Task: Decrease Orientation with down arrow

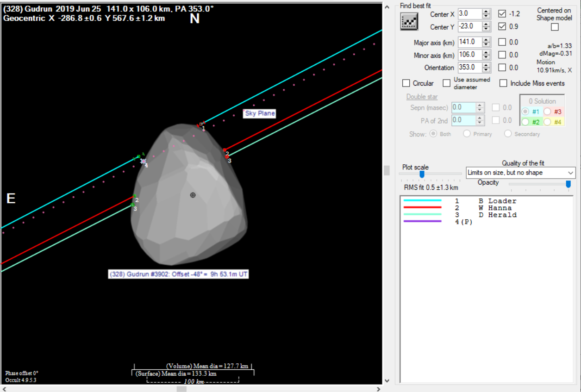Action: (486, 70)
